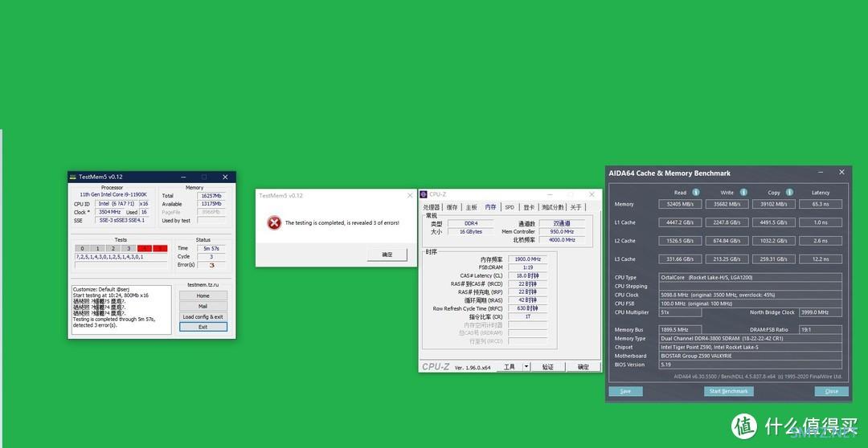Click the red error icon in dialog
Screen dimensions: 868x448
[274, 223]
